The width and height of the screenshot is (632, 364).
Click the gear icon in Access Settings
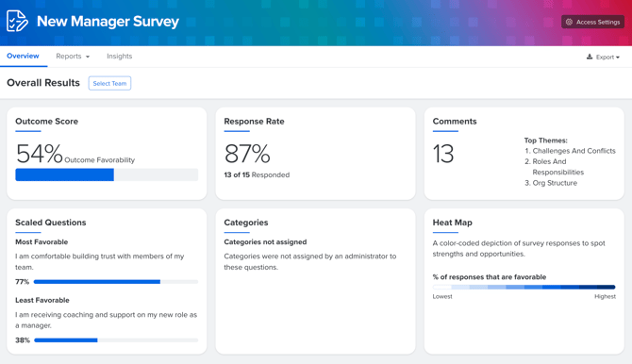pyautogui.click(x=569, y=23)
